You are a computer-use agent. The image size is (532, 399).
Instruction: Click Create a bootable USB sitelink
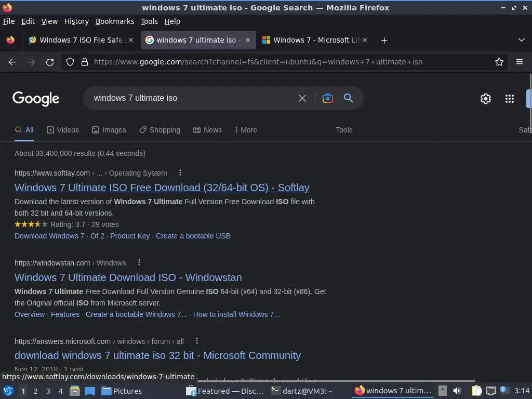[193, 236]
